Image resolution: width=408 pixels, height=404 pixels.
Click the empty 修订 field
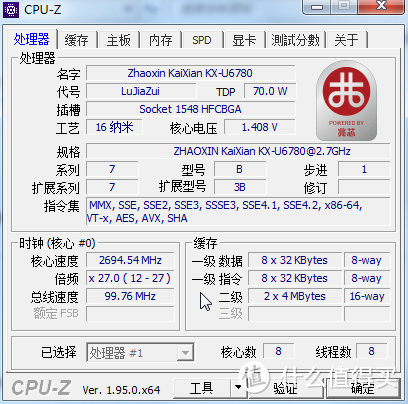pos(364,187)
